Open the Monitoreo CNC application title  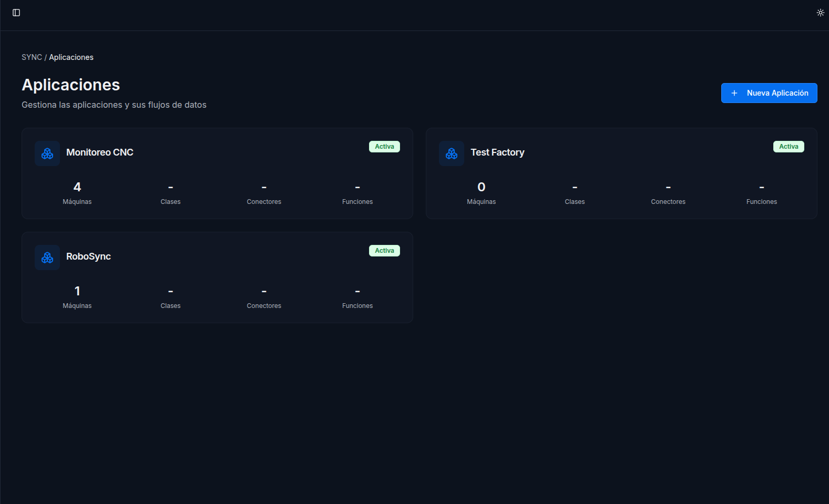pyautogui.click(x=100, y=152)
